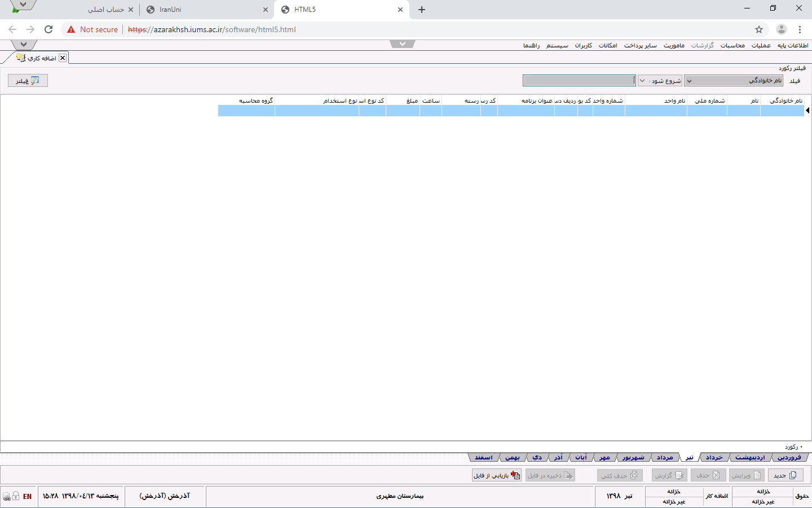Apply the فیلتر button

click(x=28, y=81)
